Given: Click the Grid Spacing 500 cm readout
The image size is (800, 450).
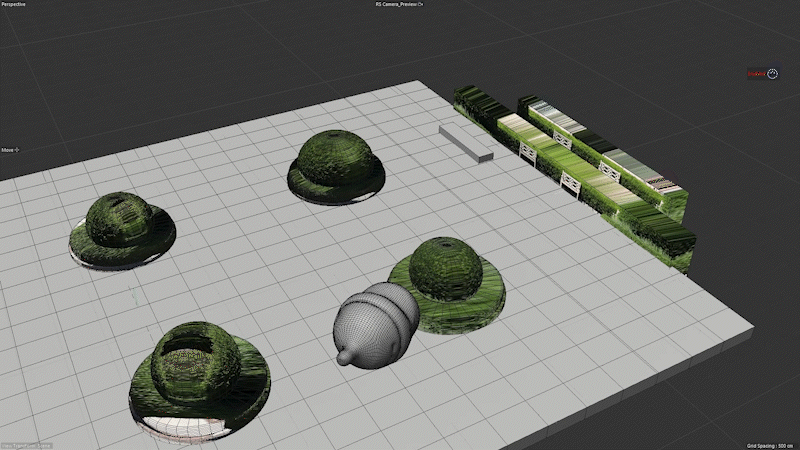Looking at the screenshot, I should coord(772,446).
